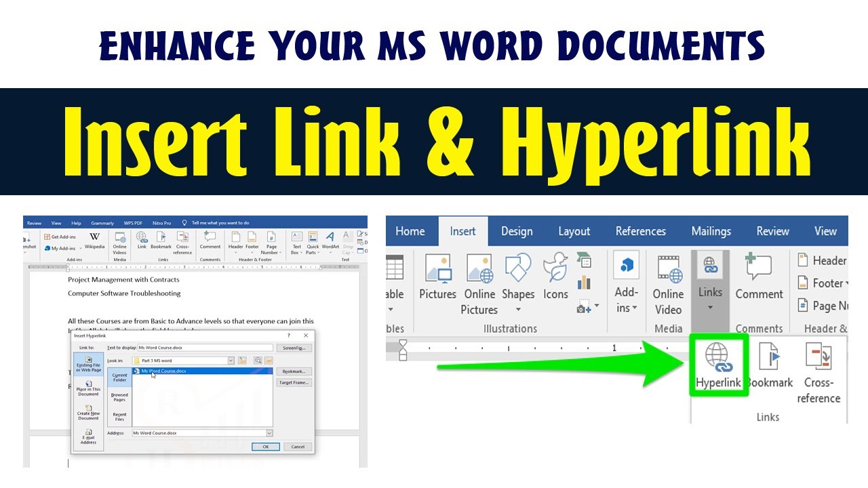The image size is (868, 488).
Task: Choose Current Folder in dialog
Action: (119, 378)
